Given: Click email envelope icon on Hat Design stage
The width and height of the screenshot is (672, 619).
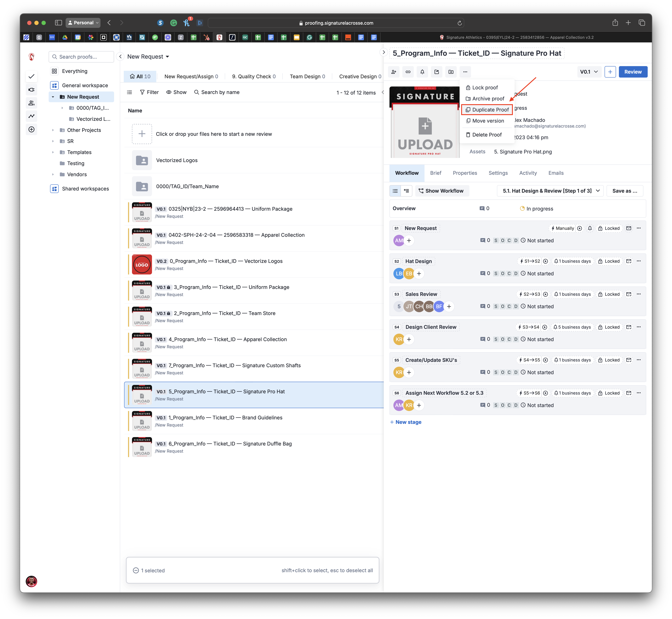Looking at the screenshot, I should tap(628, 261).
